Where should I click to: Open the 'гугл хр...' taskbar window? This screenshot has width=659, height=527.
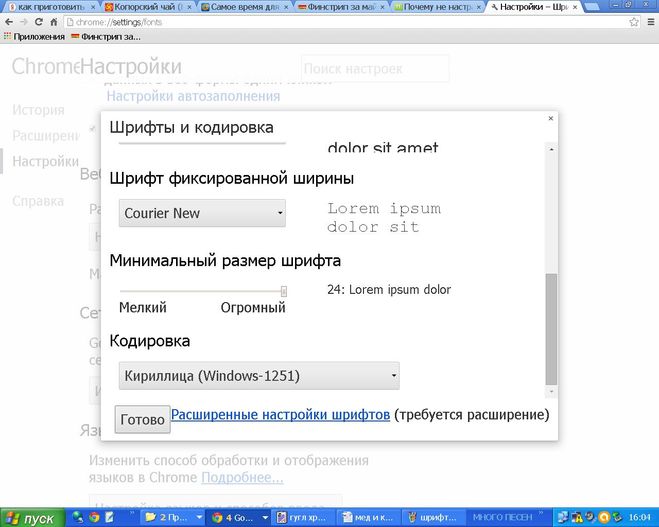[x=305, y=518]
